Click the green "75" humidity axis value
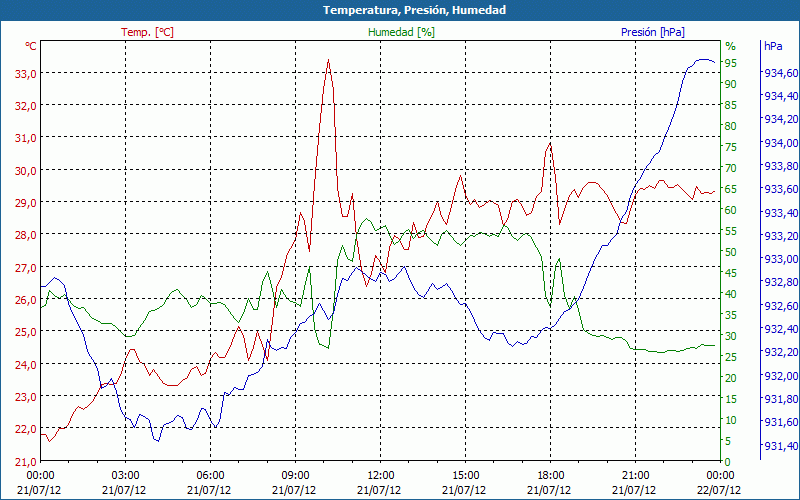This screenshot has width=800, height=500. tap(731, 147)
